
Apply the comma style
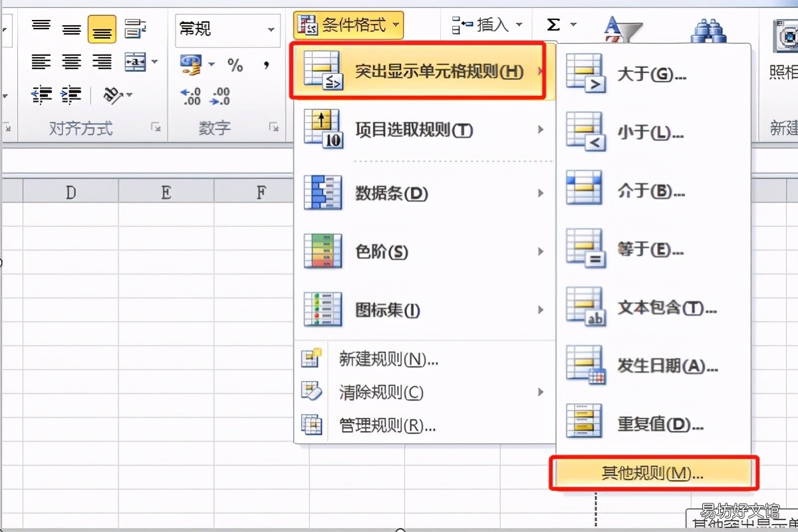point(266,65)
